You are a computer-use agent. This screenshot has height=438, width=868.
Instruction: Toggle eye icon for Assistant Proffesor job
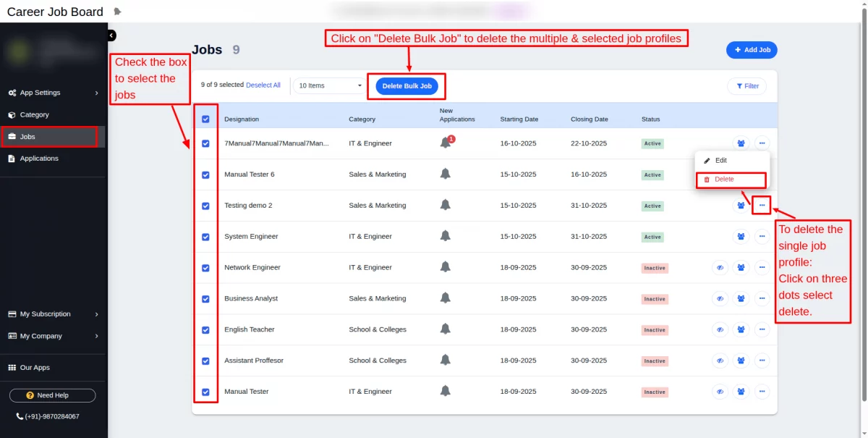coord(720,361)
